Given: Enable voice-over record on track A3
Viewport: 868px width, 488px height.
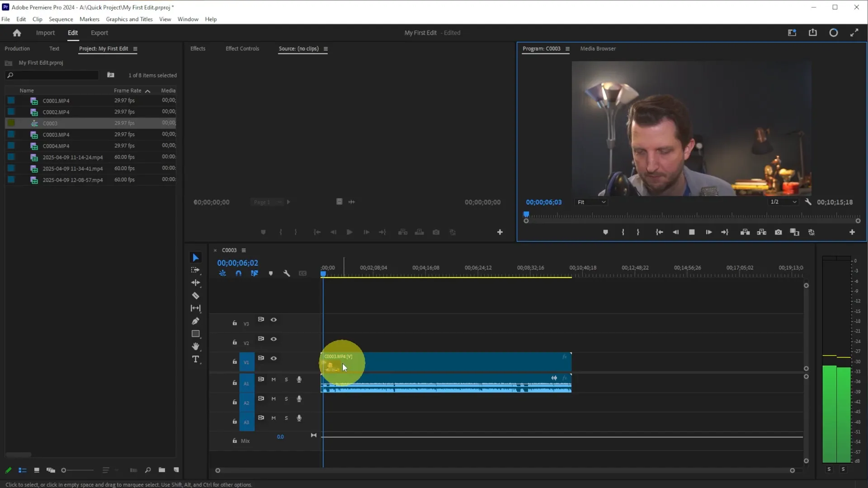Looking at the screenshot, I should point(299,418).
